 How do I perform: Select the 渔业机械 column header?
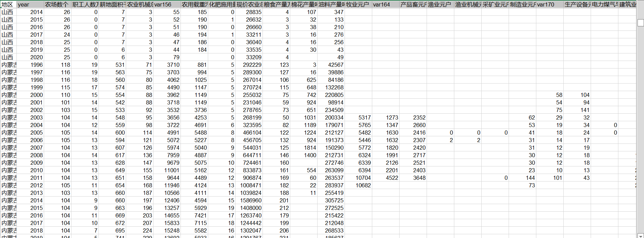pos(468,4)
